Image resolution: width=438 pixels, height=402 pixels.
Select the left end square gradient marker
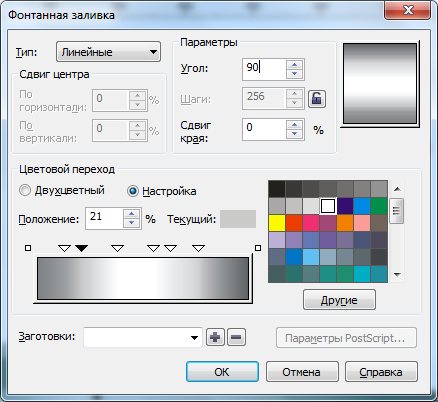(28, 248)
